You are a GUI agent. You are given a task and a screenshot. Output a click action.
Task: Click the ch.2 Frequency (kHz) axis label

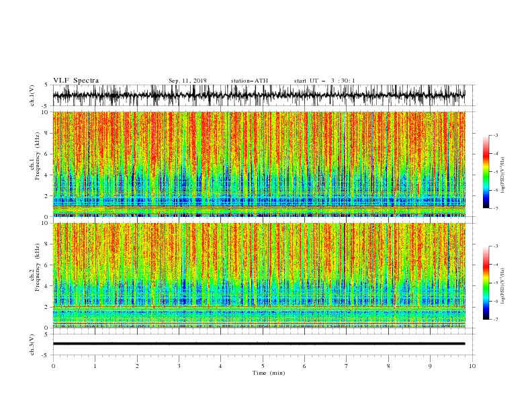(x=35, y=267)
